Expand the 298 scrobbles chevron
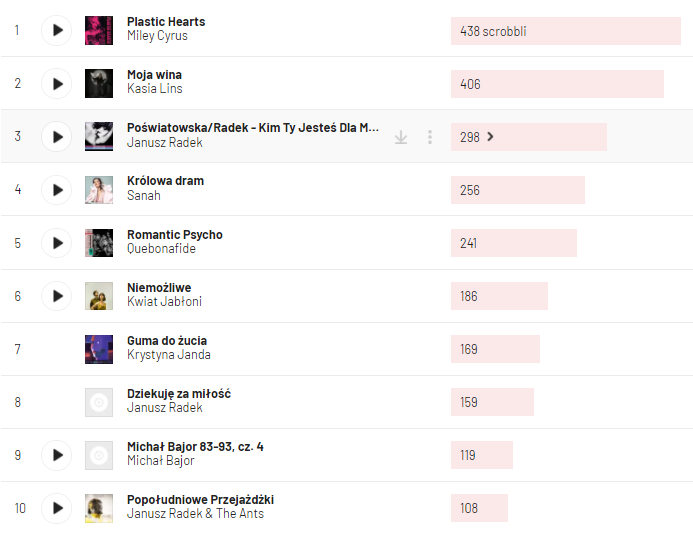Screen dimensions: 693x534 490,137
